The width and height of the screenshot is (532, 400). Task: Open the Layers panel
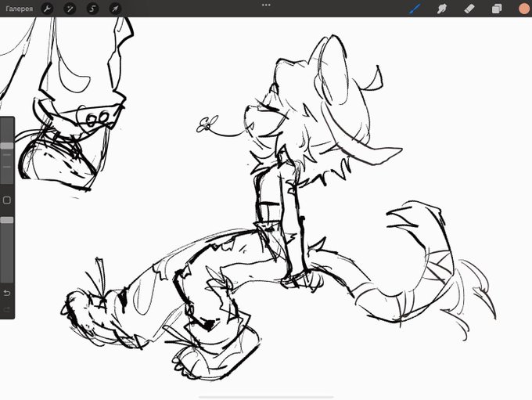coord(496,9)
